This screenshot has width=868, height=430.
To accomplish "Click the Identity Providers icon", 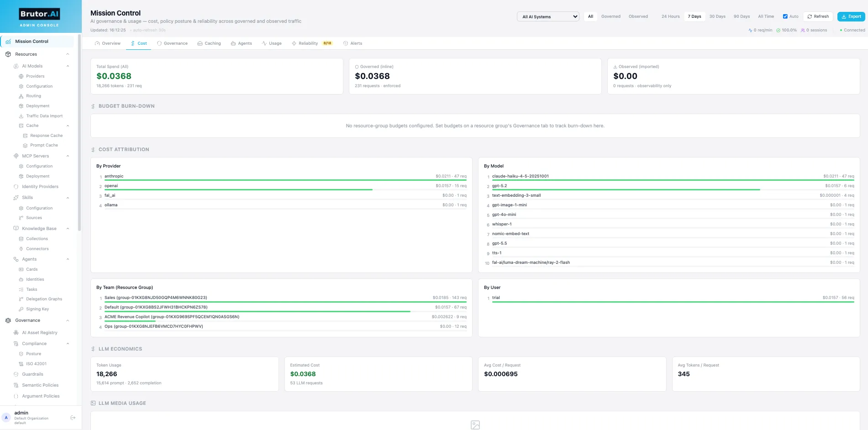I will coord(16,187).
